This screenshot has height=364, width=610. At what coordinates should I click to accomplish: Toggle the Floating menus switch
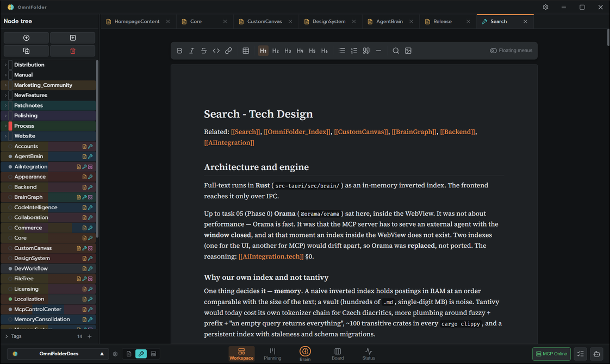point(511,51)
